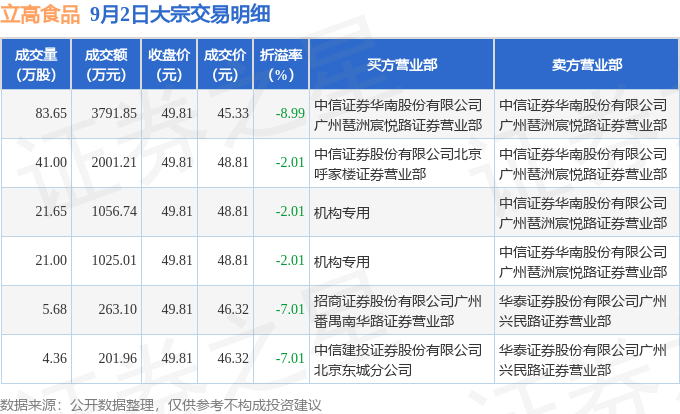
Task: Select deal price in the 201.96 row
Action: (233, 359)
